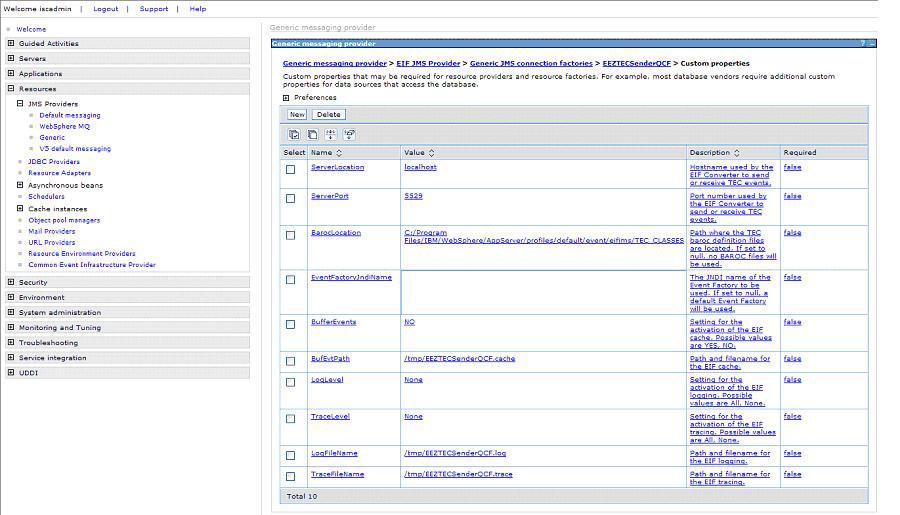The width and height of the screenshot is (900, 515).
Task: Click the Delete button
Action: click(x=328, y=114)
